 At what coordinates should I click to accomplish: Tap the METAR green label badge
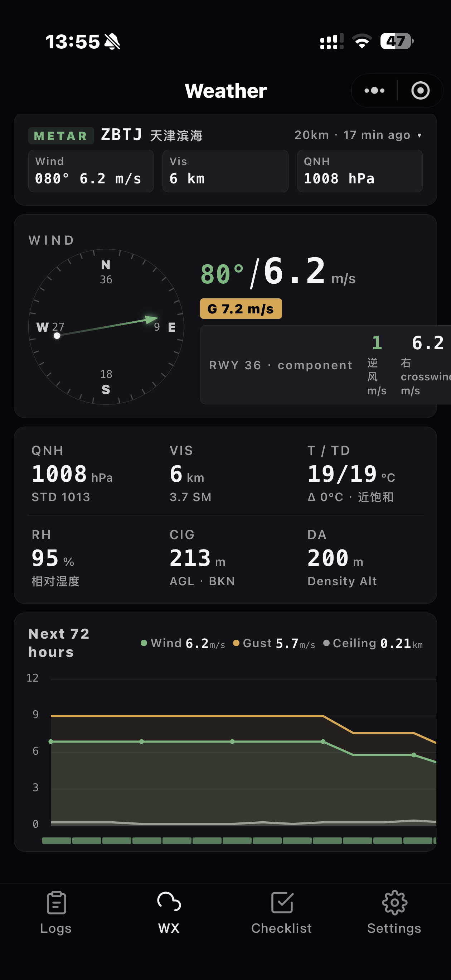pos(61,136)
